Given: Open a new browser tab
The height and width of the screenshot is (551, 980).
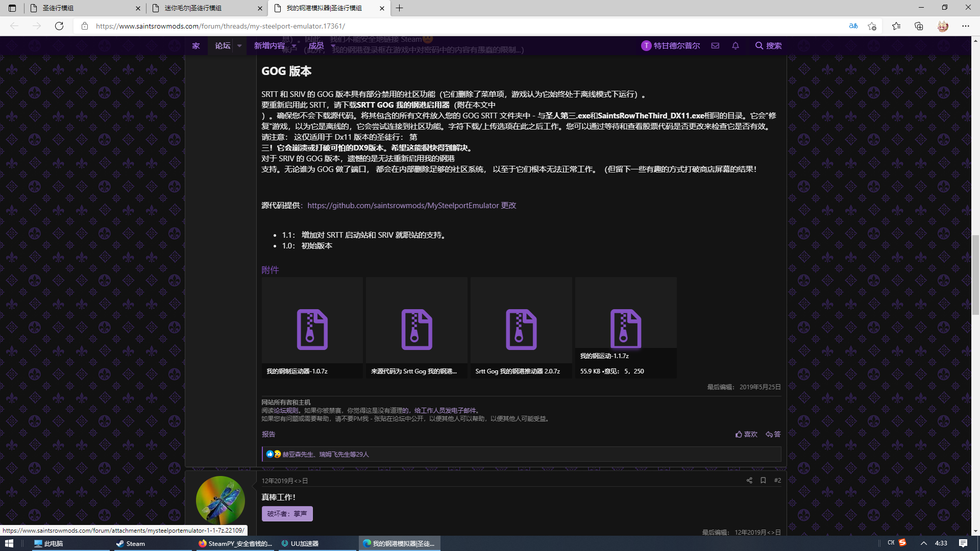Looking at the screenshot, I should pyautogui.click(x=399, y=8).
